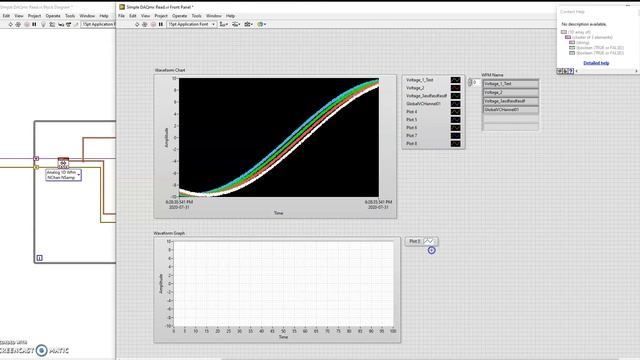
Task: Click the lock icon in Context Help
Action: 565,71
